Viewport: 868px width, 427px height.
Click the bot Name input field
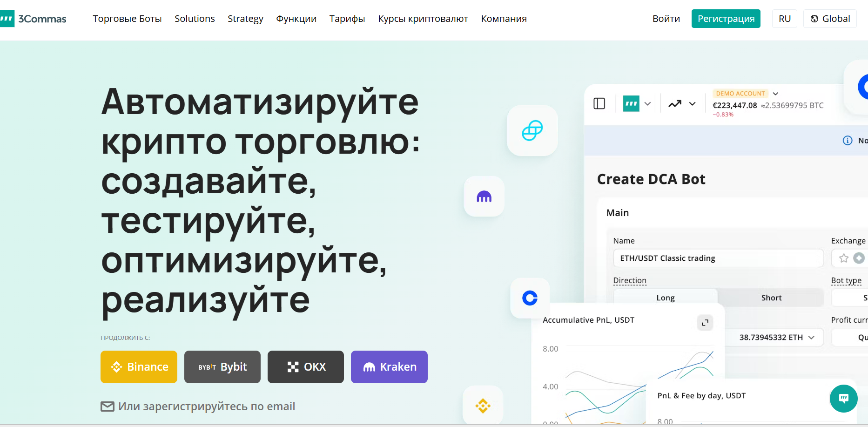(718, 258)
